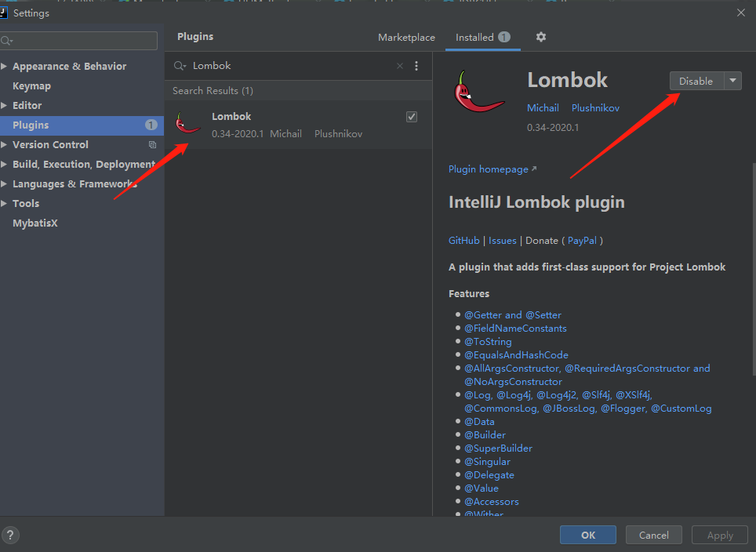This screenshot has height=552, width=756.
Task: Open the @SuperBuilder feature link
Action: 498,448
